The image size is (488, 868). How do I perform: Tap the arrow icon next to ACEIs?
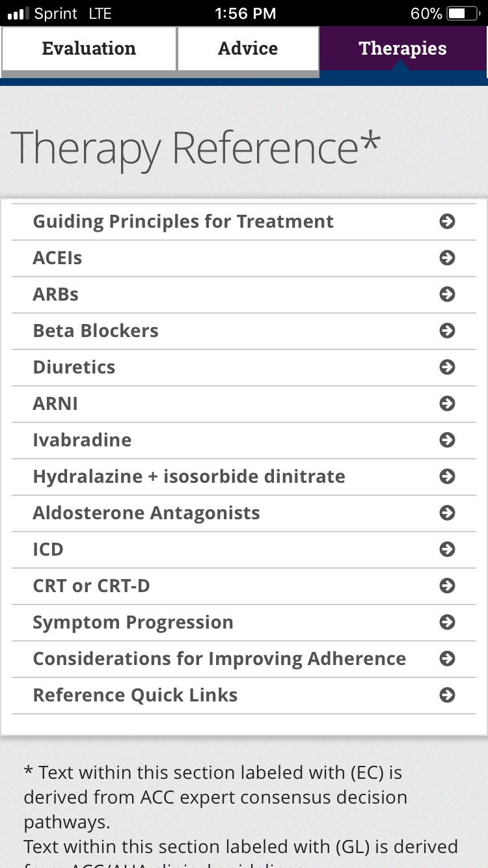[447, 258]
